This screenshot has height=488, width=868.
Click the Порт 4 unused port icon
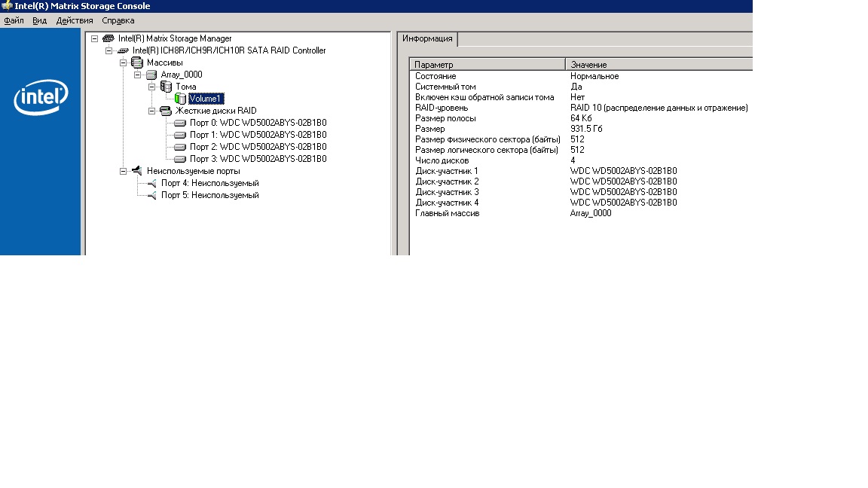(151, 183)
